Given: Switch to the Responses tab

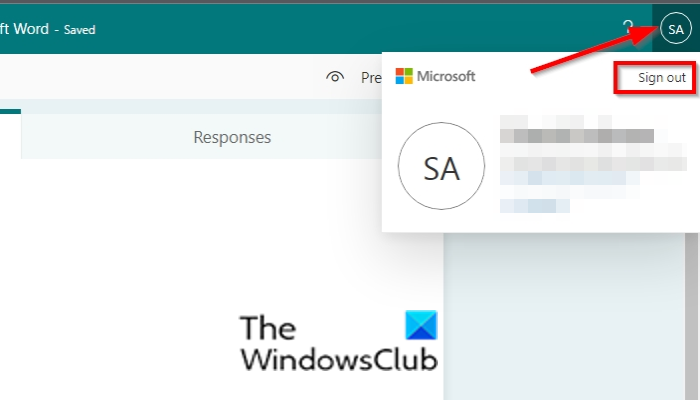Looking at the screenshot, I should [x=232, y=137].
